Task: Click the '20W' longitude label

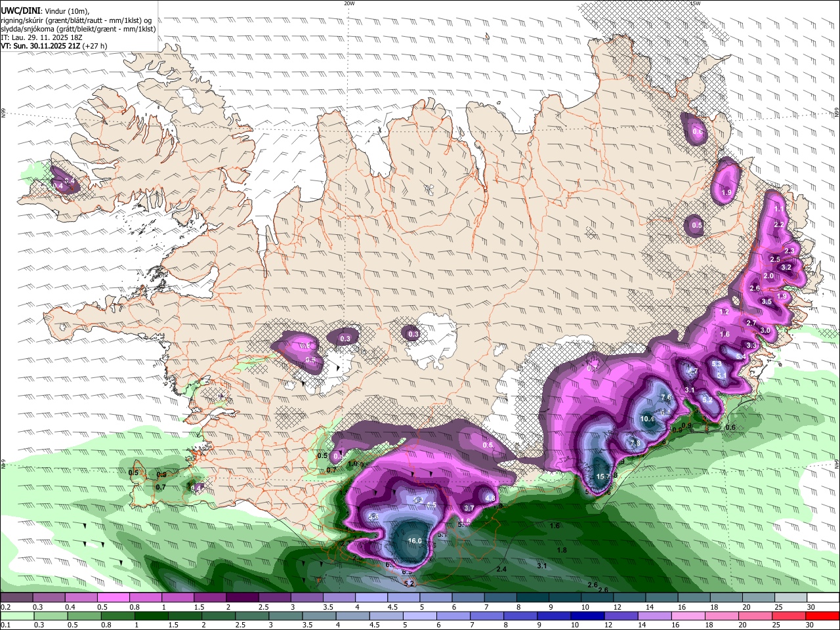Action: [349, 3]
